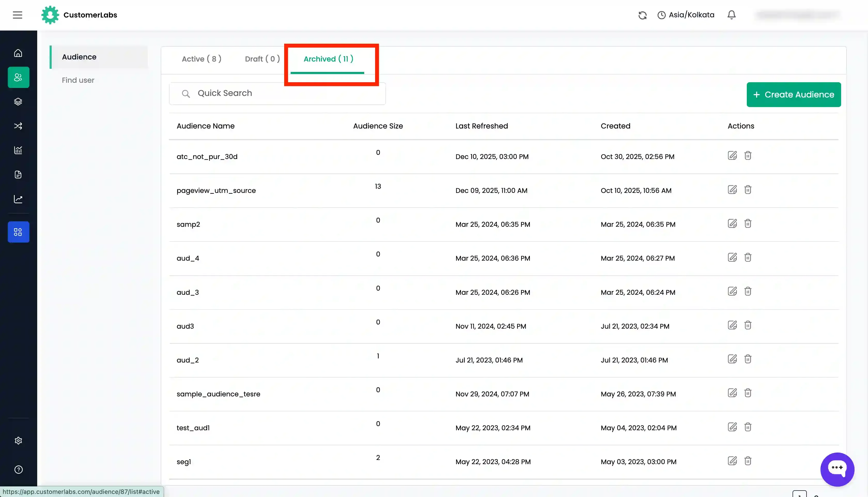The width and height of the screenshot is (868, 497).
Task: Edit the aud3 audience
Action: click(732, 325)
